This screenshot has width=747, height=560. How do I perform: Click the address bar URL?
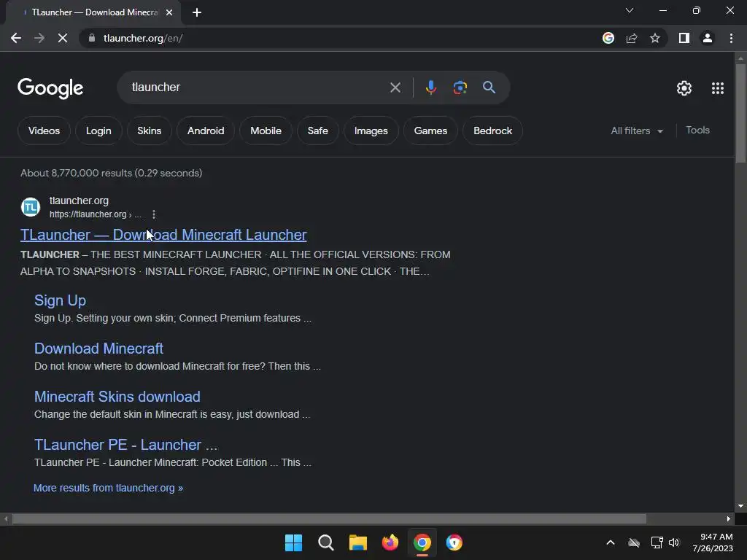[143, 38]
